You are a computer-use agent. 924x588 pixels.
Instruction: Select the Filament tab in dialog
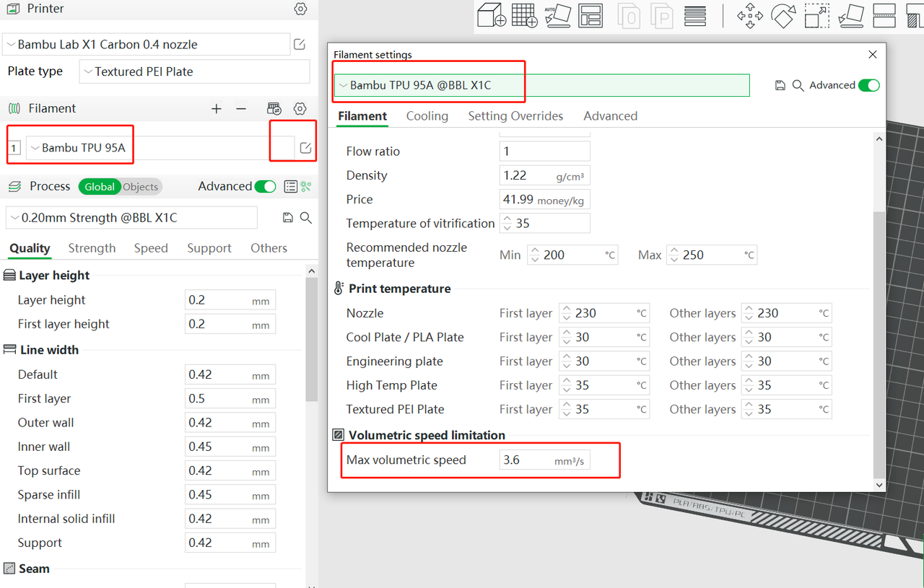[362, 116]
